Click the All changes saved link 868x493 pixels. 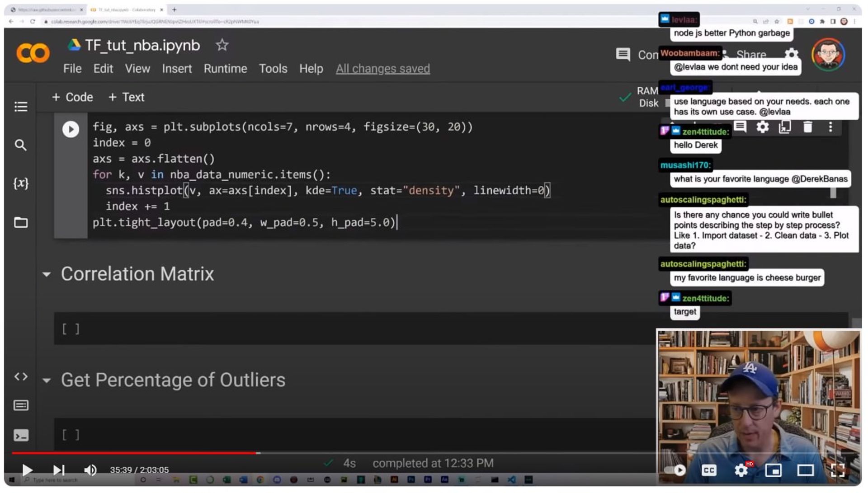pos(383,69)
